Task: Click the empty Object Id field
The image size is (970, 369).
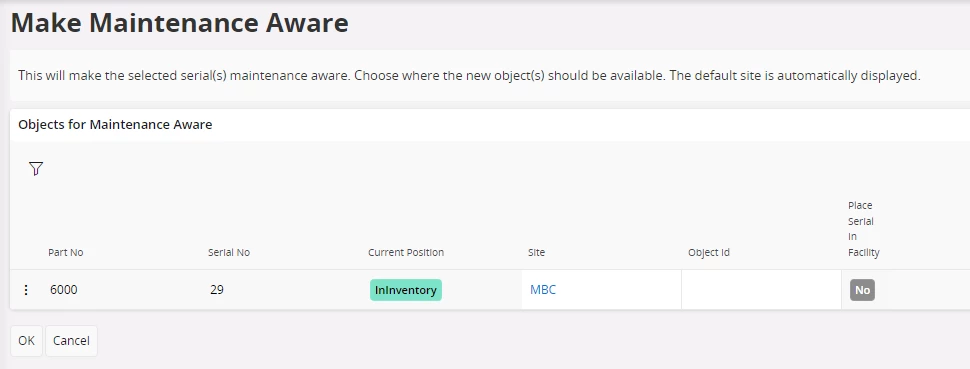Action: tap(761, 290)
